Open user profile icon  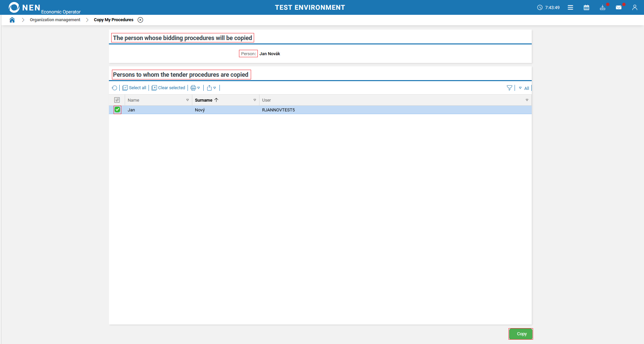click(x=635, y=7)
